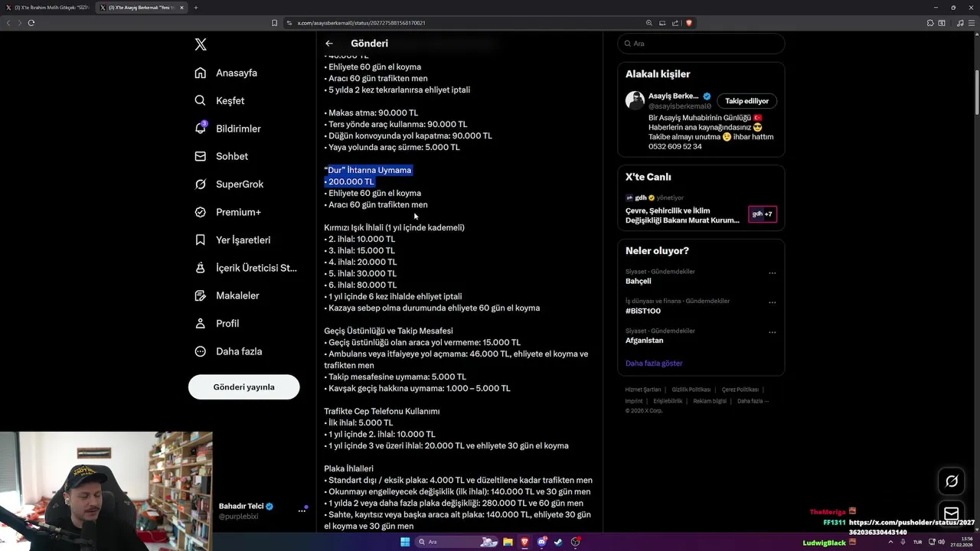Image resolution: width=980 pixels, height=551 pixels.
Task: Open Gizlilik Politikası footer link
Action: [x=691, y=390]
